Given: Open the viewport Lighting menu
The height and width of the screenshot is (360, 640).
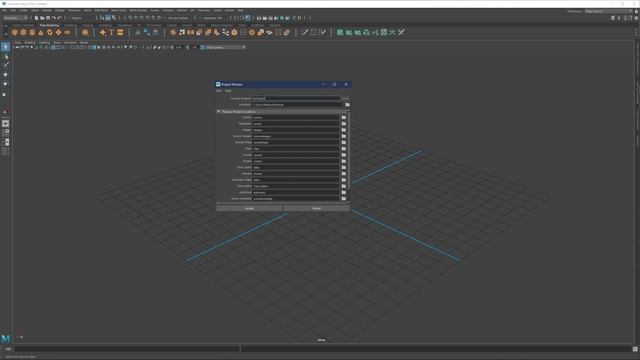Looking at the screenshot, I should pos(44,42).
